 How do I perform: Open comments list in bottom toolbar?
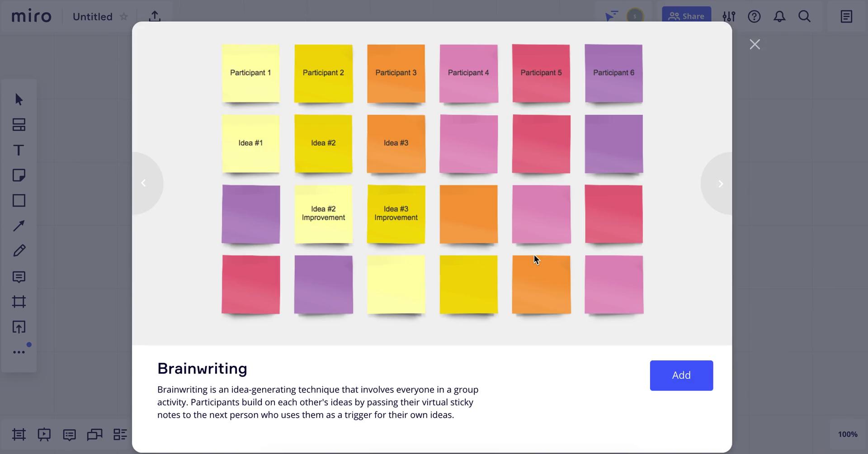click(69, 435)
